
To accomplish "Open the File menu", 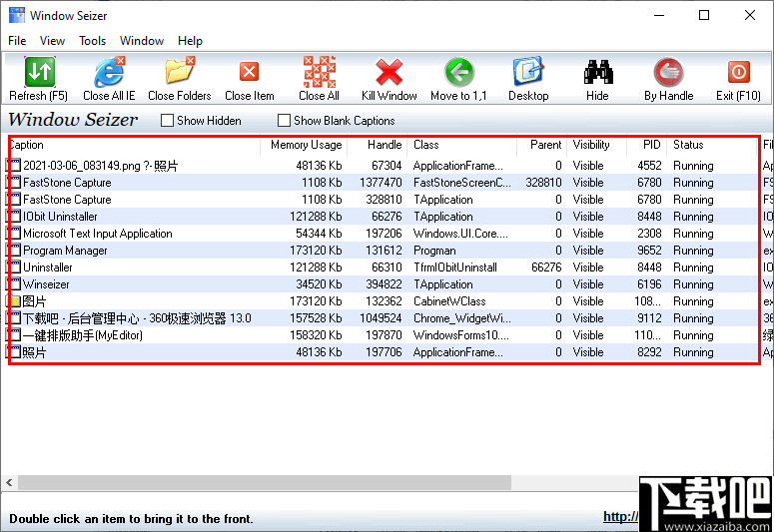I will (x=17, y=41).
